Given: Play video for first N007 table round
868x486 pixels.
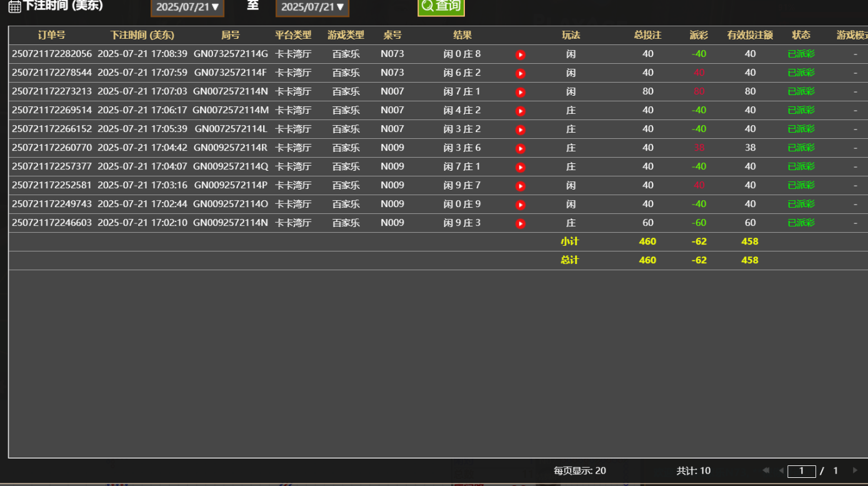Looking at the screenshot, I should 520,91.
